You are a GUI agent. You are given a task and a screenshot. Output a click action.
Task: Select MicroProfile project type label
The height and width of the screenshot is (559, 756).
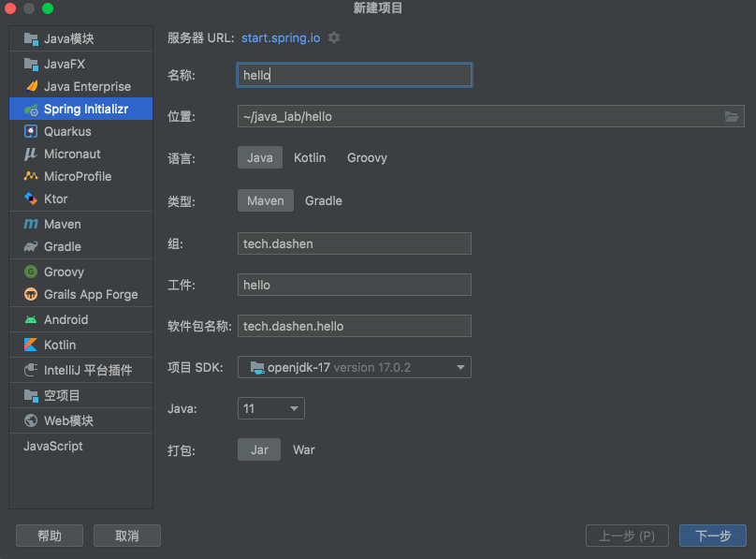pyautogui.click(x=78, y=177)
